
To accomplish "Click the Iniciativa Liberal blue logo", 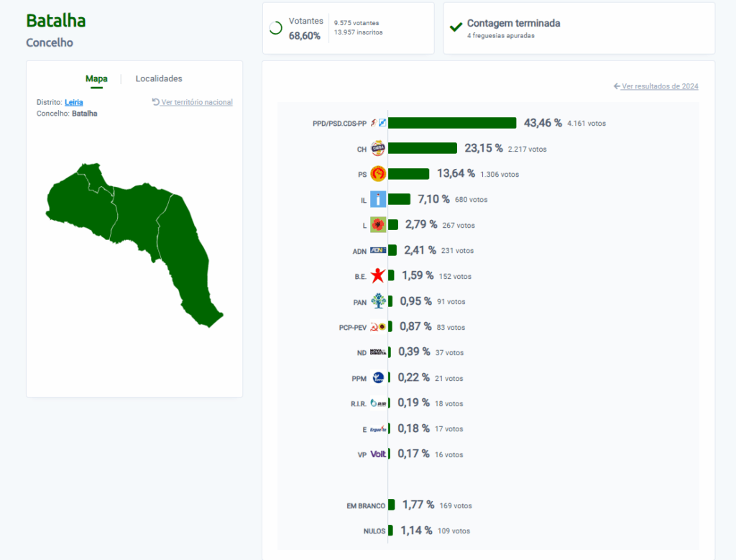I will tap(378, 200).
